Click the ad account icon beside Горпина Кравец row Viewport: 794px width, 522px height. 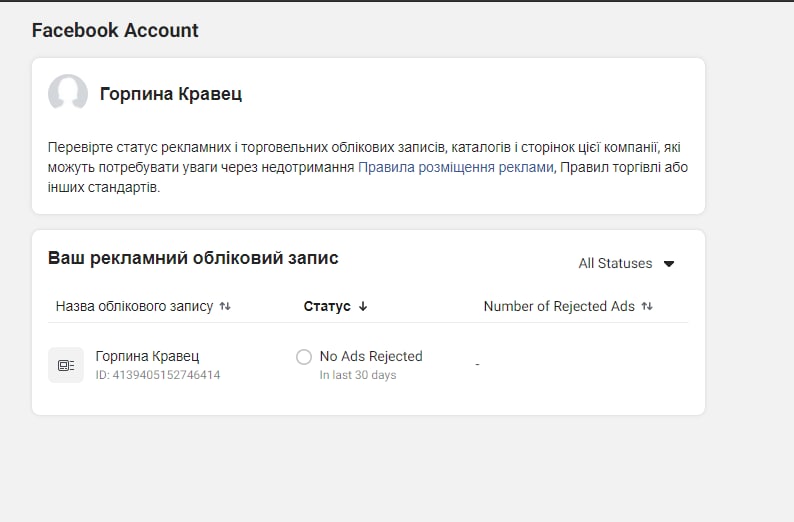point(66,365)
